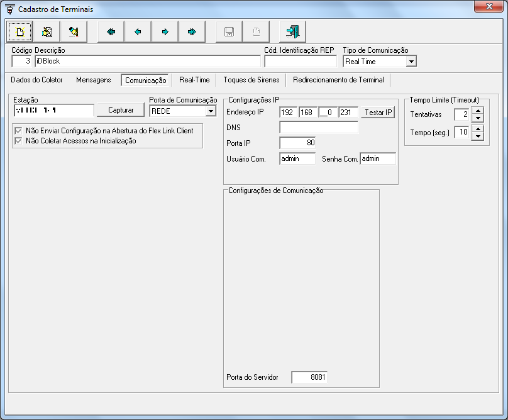Decrease Tentativas with the down arrow
The height and width of the screenshot is (420, 508).
click(478, 118)
